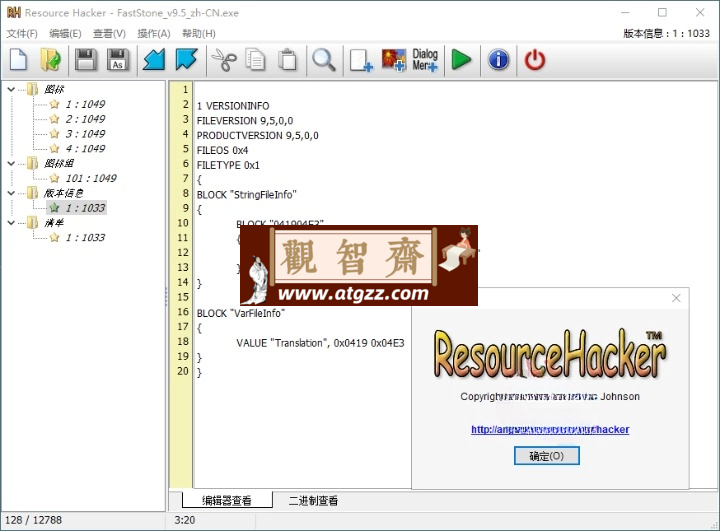Click the Cut scissors icon

click(x=224, y=60)
